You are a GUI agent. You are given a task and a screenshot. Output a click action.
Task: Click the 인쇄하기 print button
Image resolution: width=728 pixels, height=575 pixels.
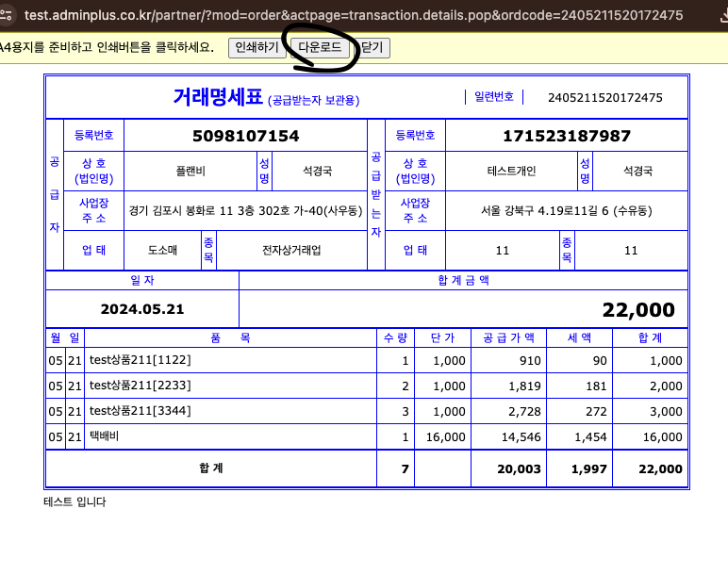256,48
